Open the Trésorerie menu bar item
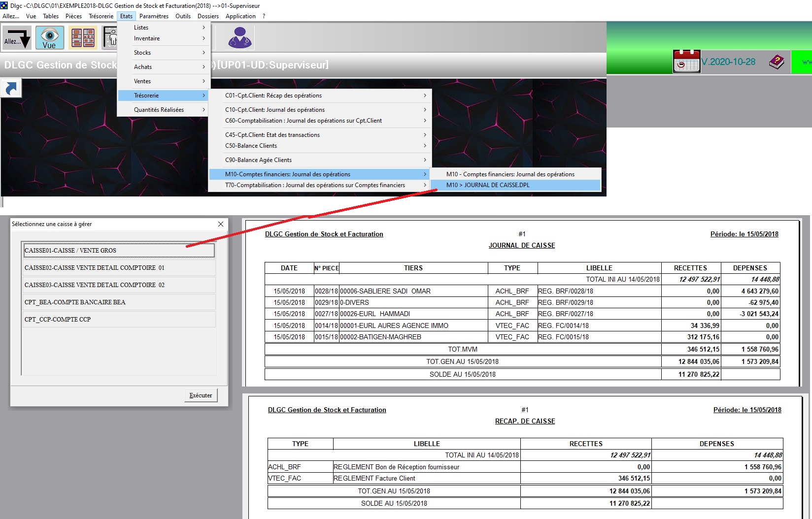Screen dimensions: 812x519 pos(101,16)
